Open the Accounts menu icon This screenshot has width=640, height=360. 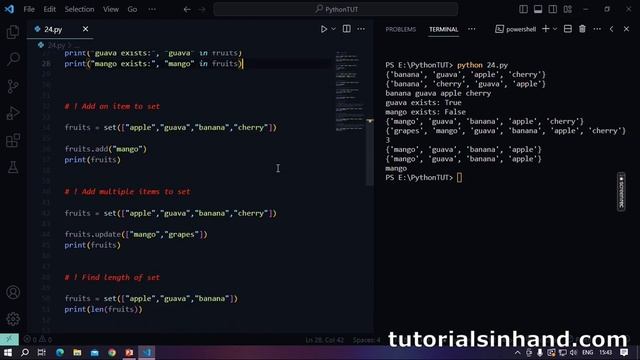click(13, 292)
